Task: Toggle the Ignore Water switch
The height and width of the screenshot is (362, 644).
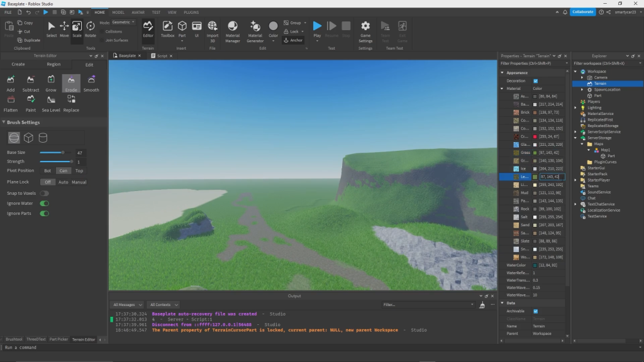Action: [45, 203]
